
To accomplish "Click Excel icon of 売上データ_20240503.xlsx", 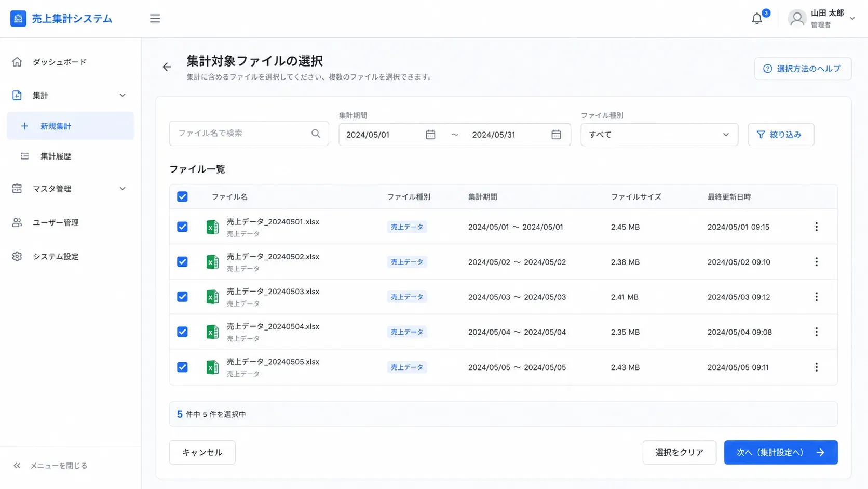I will [x=212, y=297].
